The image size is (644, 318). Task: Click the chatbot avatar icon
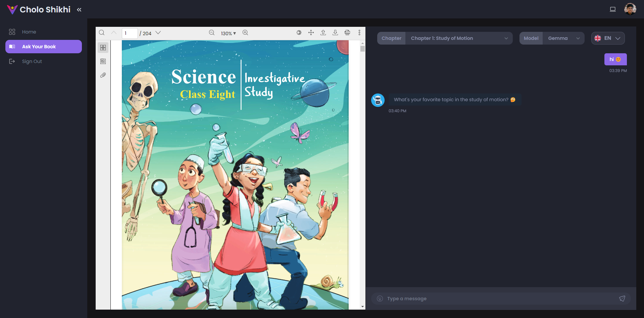pyautogui.click(x=378, y=100)
